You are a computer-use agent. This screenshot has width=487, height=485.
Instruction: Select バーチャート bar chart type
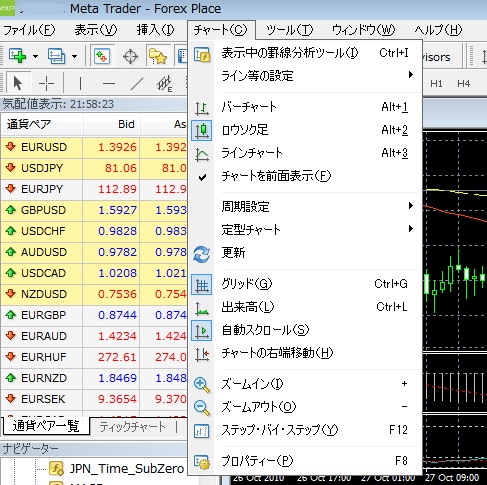point(304,107)
